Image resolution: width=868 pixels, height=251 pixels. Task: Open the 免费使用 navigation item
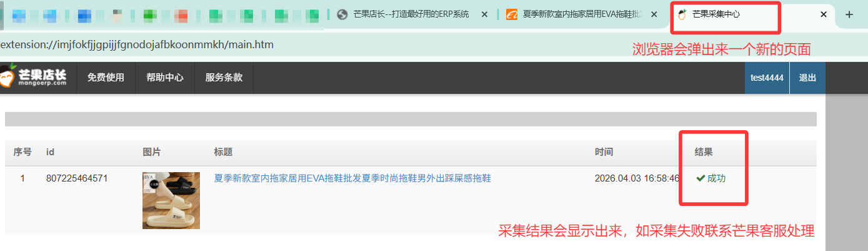click(106, 78)
